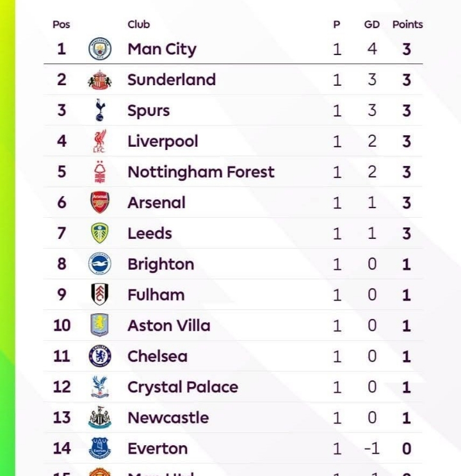Open the Aston Villa badge

[100, 325]
